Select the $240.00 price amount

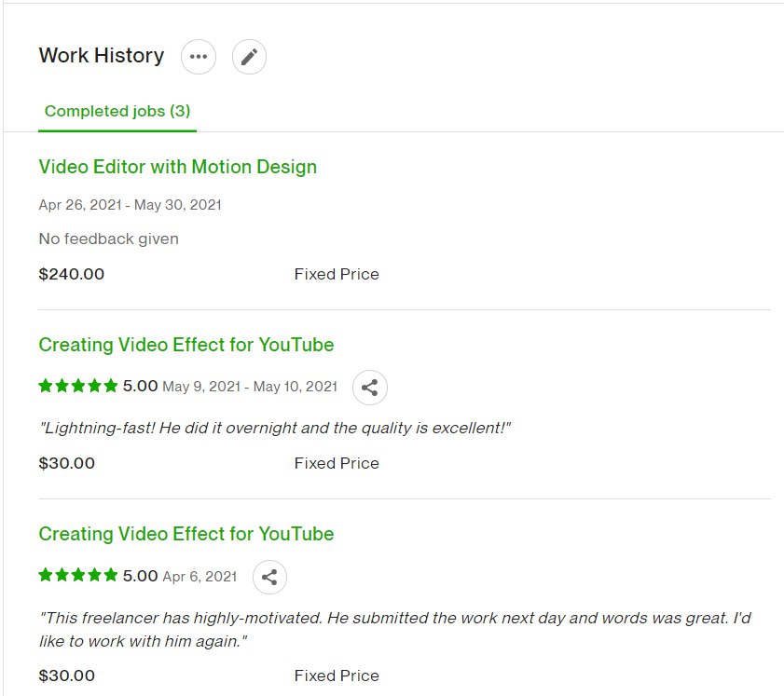coord(72,275)
